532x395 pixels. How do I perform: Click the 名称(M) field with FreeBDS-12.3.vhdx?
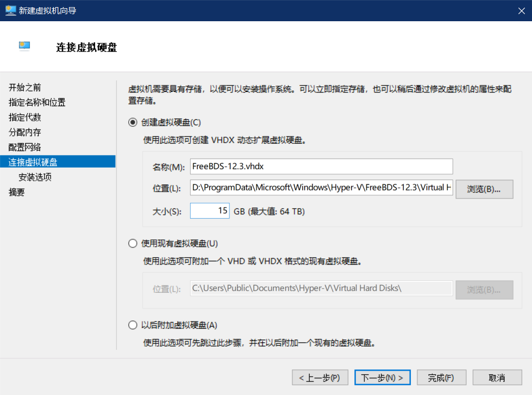click(321, 166)
